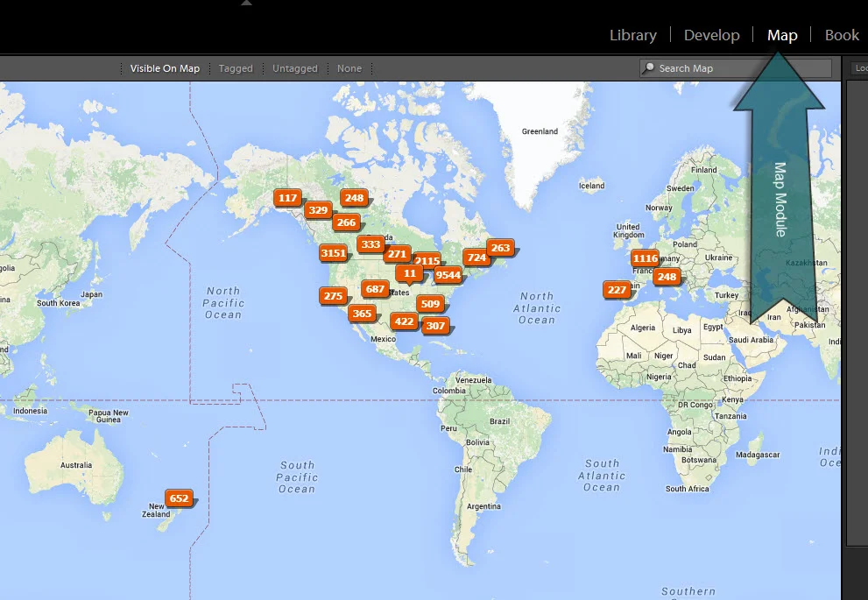The image size is (868, 600).
Task: Click the 687 cluster pin
Action: coord(375,289)
